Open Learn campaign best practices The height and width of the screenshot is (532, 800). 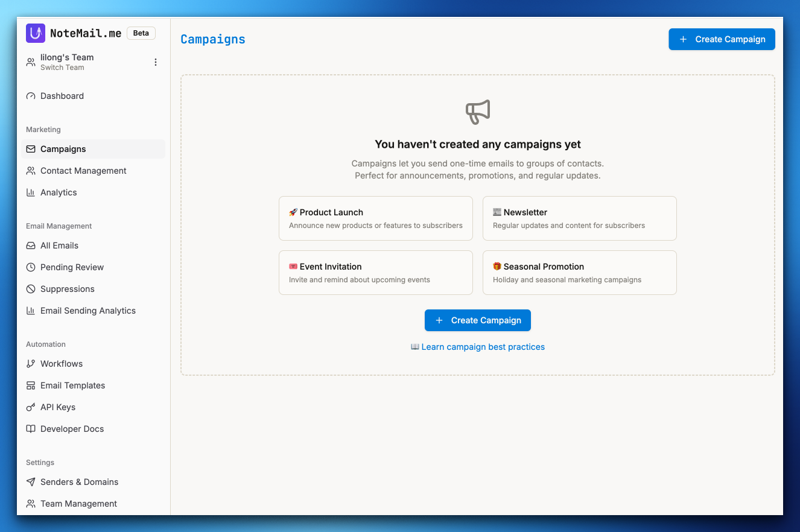click(x=477, y=347)
